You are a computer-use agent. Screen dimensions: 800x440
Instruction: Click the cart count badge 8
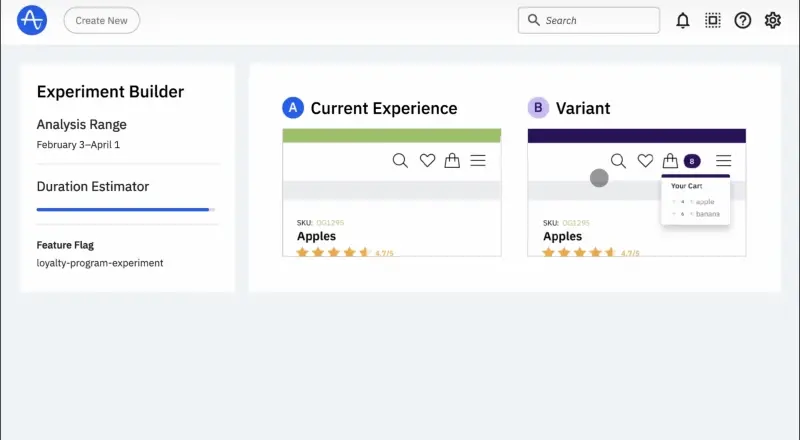pos(692,161)
